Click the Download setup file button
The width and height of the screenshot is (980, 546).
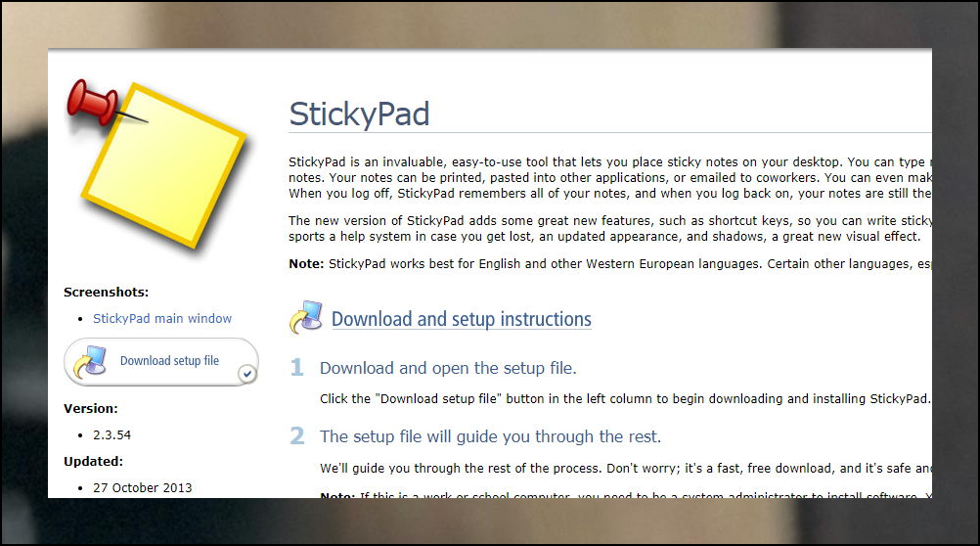pyautogui.click(x=161, y=362)
